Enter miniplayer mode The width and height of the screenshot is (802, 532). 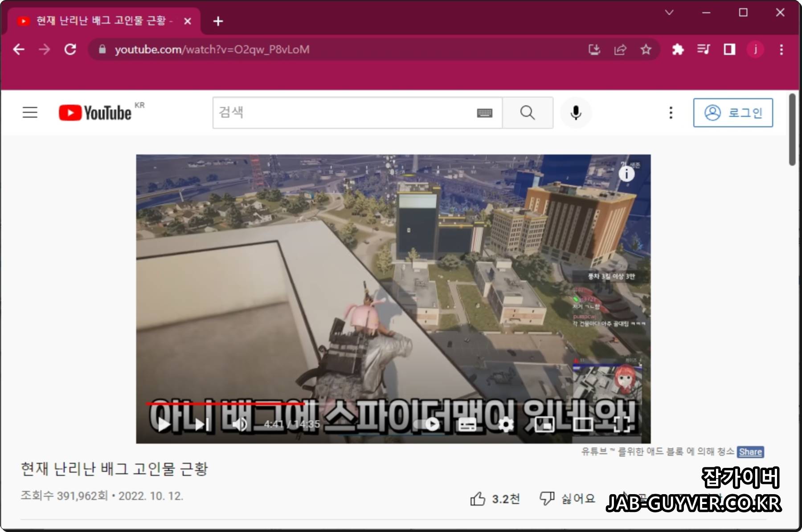pyautogui.click(x=544, y=424)
